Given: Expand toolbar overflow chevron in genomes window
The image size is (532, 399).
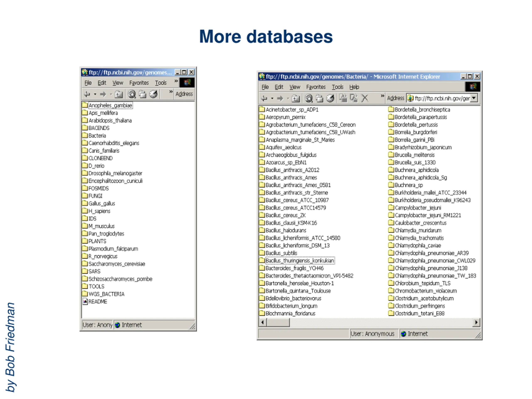Looking at the screenshot, I should pyautogui.click(x=171, y=92).
